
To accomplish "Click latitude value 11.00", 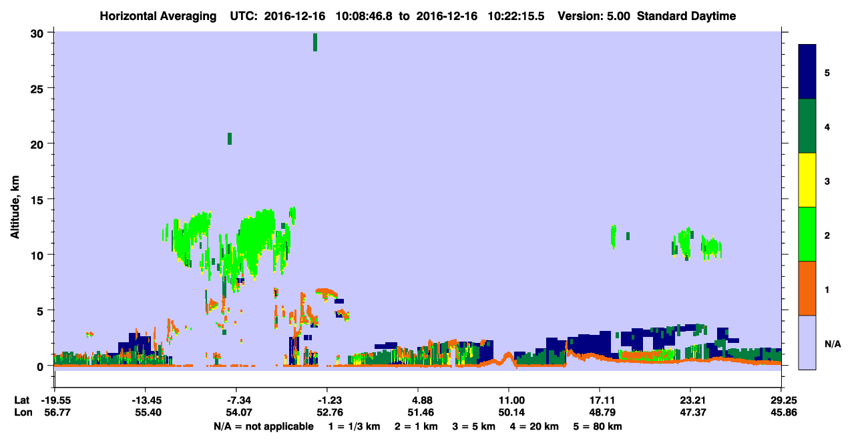I will (509, 400).
